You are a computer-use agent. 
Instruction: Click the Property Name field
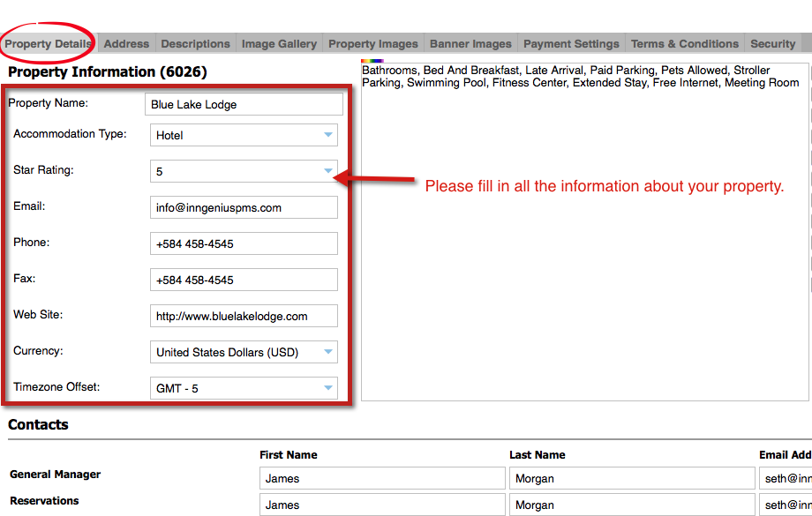[244, 104]
